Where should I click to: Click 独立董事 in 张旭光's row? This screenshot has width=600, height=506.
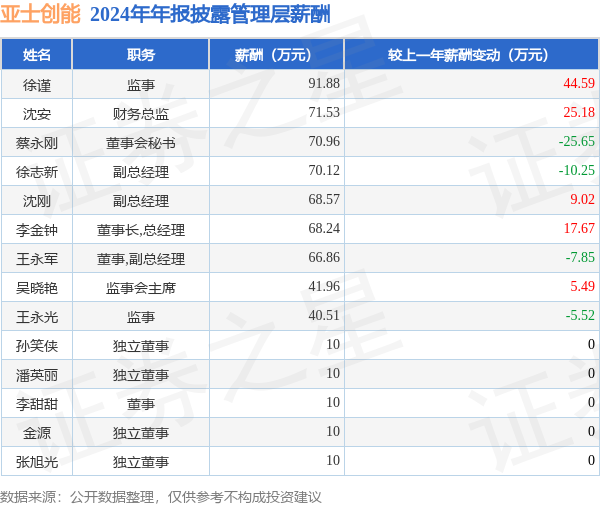(x=141, y=463)
